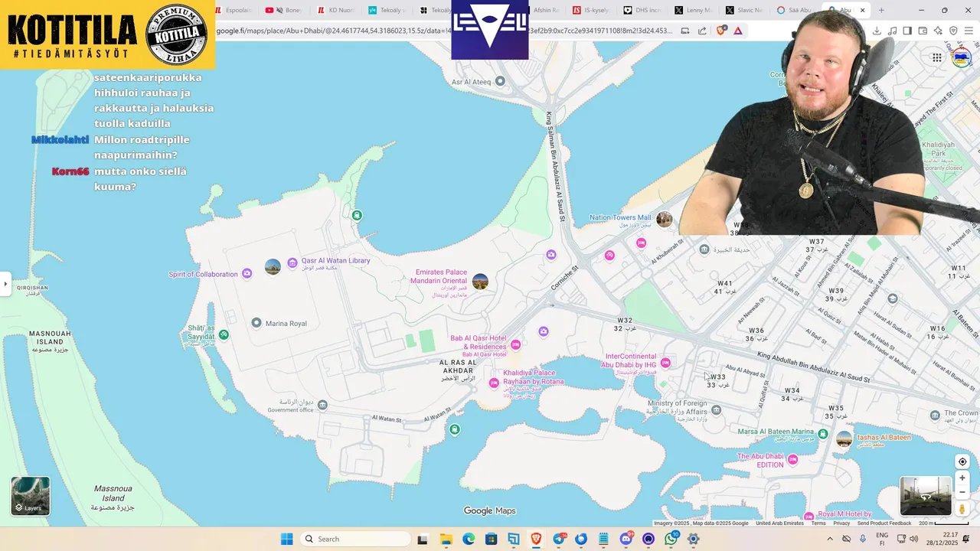980x551 pixels.
Task: Open Discord from taskbar
Action: pos(626,539)
